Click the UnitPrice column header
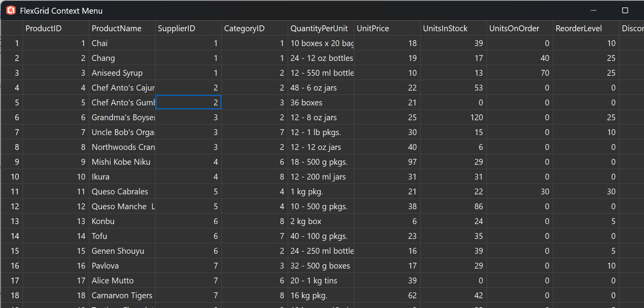 tap(387, 28)
